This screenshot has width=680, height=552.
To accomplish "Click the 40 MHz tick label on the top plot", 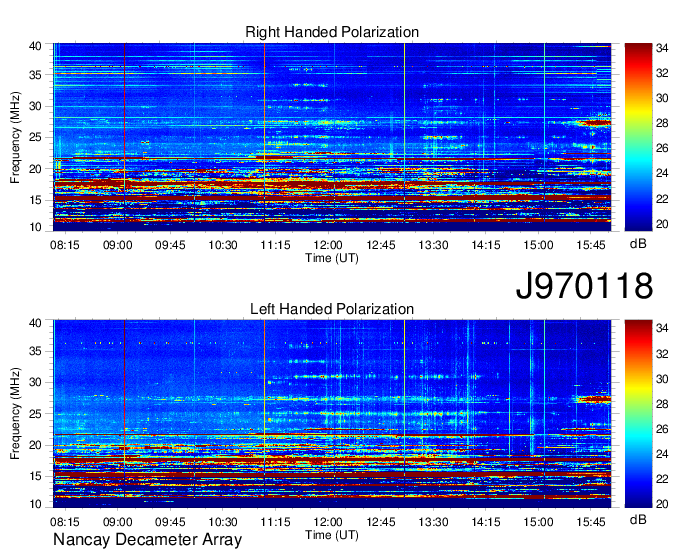I will [35, 46].
